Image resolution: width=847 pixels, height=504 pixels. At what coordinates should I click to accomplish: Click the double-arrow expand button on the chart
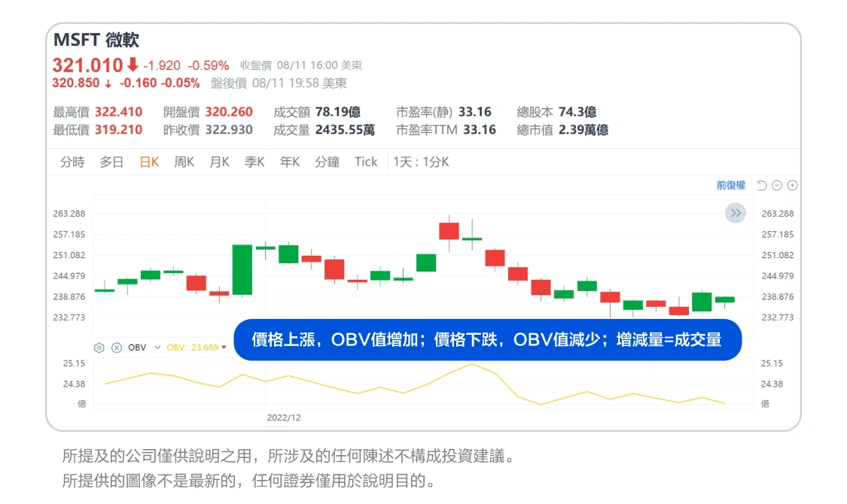coord(735,213)
